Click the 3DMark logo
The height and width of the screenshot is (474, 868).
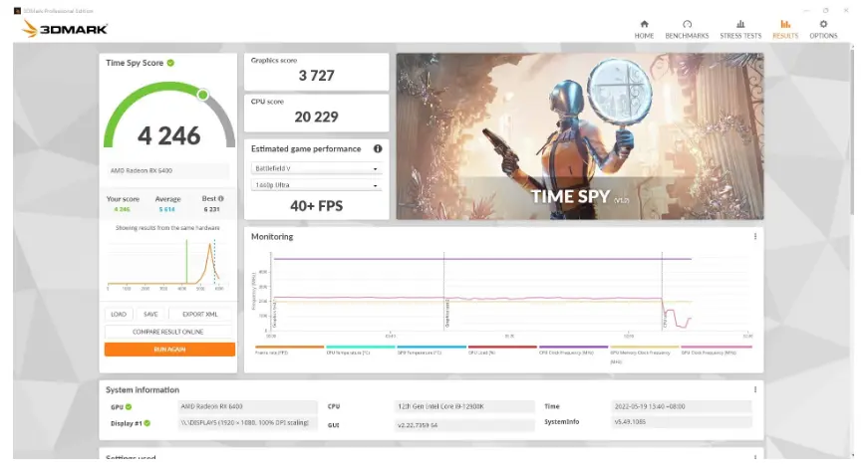pyautogui.click(x=65, y=29)
